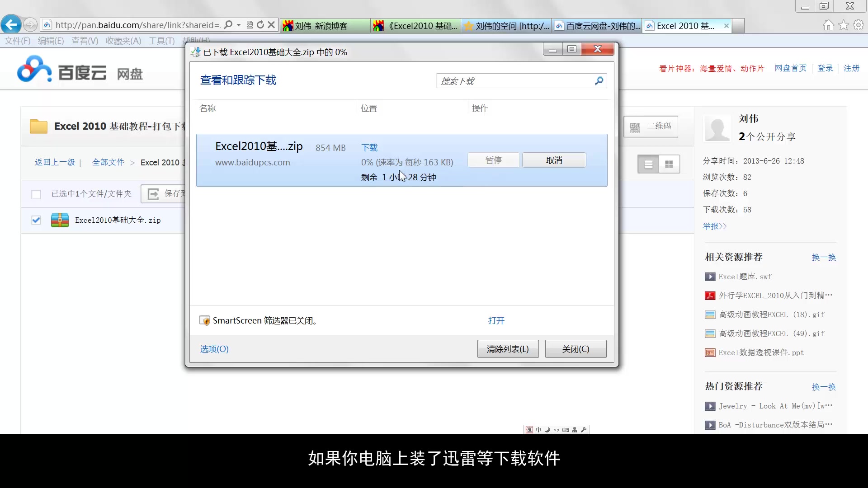The height and width of the screenshot is (488, 868).
Task: Click the 刘伟 user avatar
Action: (717, 128)
